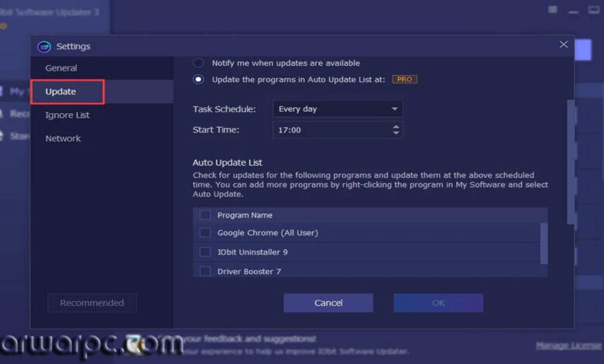Close the Settings dialog with the X
Image resolution: width=604 pixels, height=364 pixels.
(563, 45)
